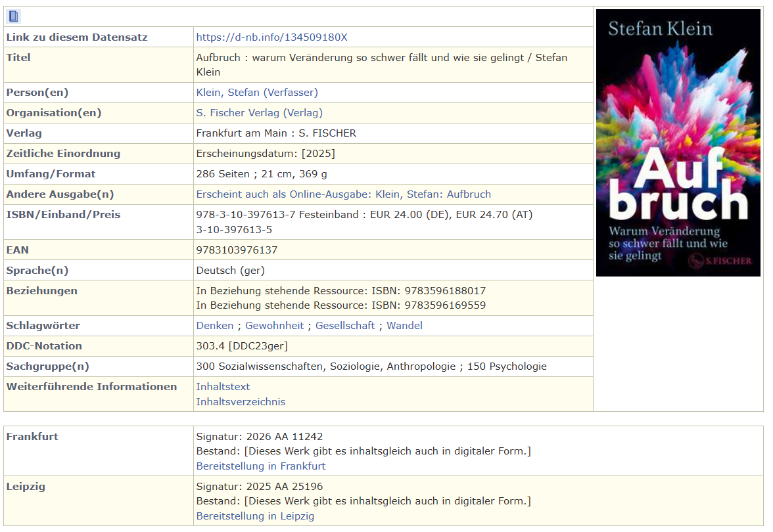The height and width of the screenshot is (532, 773).
Task: Click the Aufbruch book cover image
Action: coord(678,143)
